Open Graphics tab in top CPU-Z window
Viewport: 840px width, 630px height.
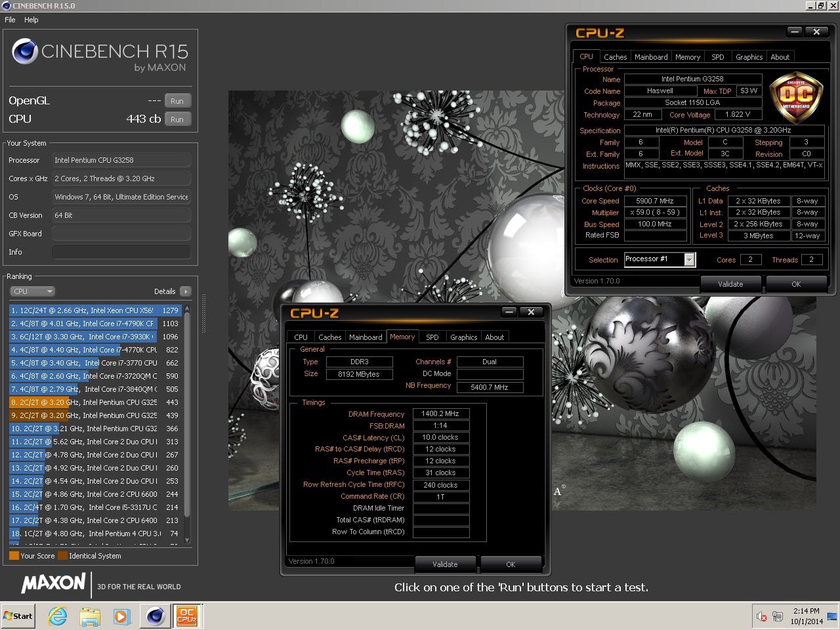coord(749,57)
